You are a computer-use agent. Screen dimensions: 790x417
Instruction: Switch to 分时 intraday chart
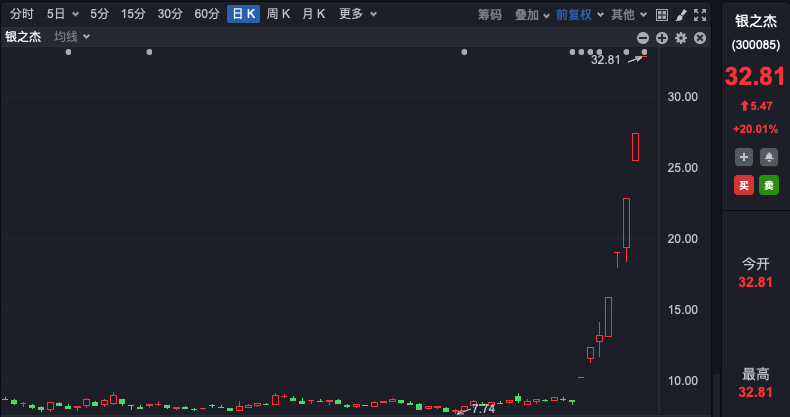click(22, 14)
